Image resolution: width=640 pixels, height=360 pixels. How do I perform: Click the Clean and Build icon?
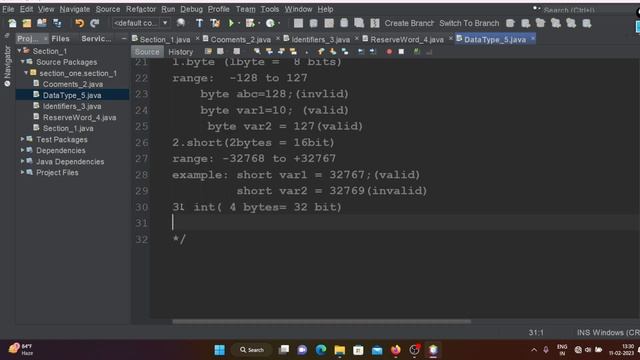215,23
